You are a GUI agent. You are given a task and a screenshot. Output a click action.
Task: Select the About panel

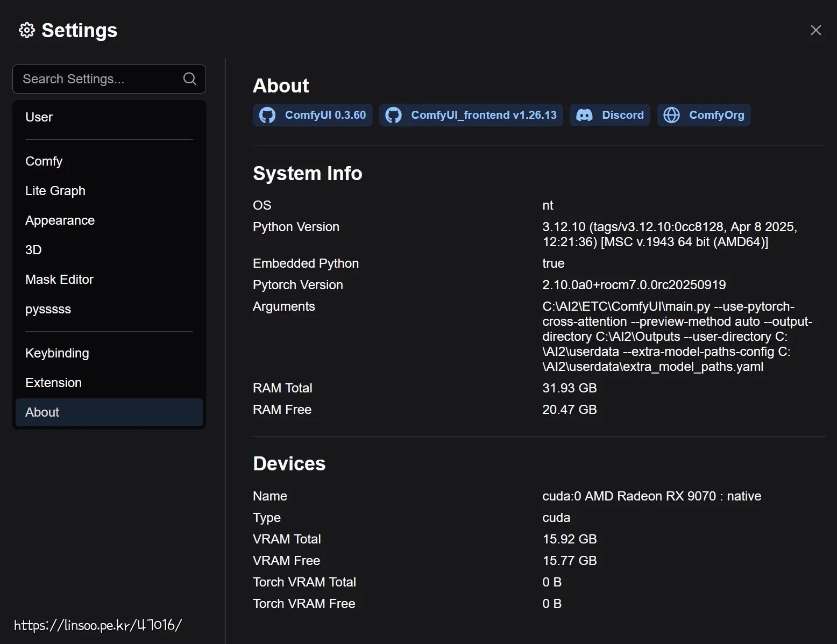[x=109, y=412]
